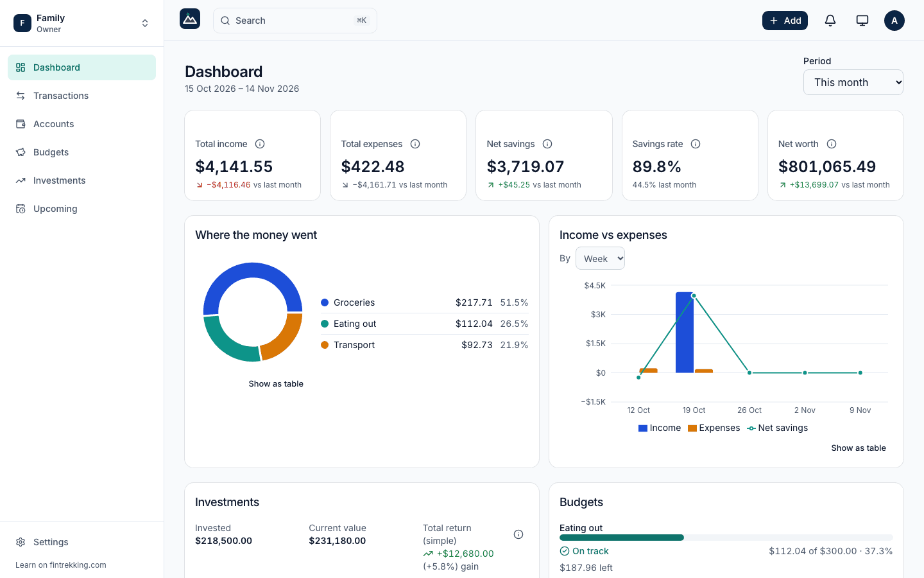Show info for Net savings
This screenshot has height=578, width=924.
click(547, 144)
